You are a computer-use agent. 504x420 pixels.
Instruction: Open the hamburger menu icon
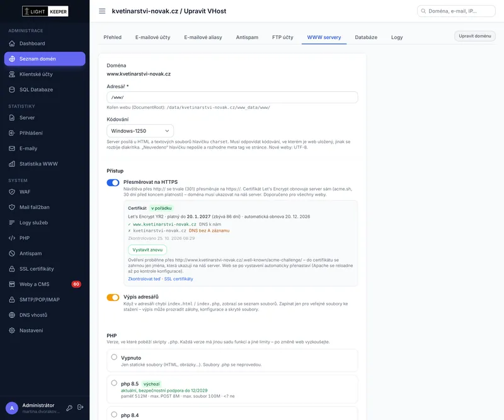coord(102,11)
